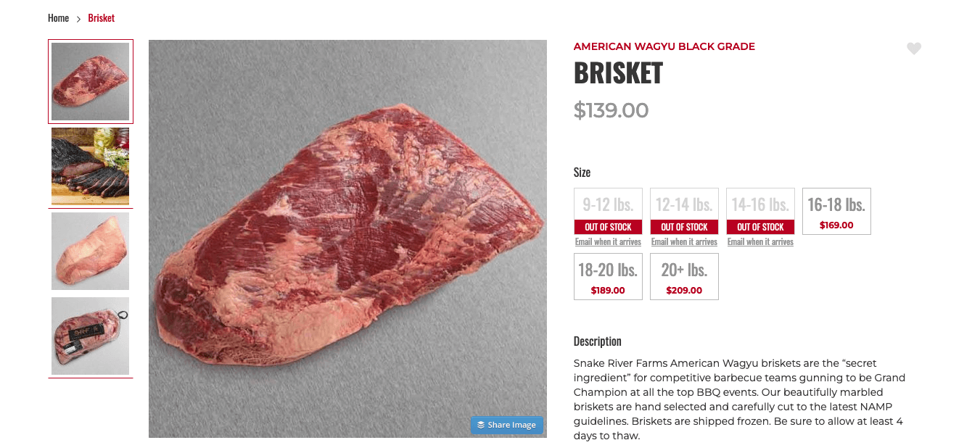Click the AMERICAN WAGYU BLACK GRADE label
Screen dimensions: 980x448
[664, 46]
